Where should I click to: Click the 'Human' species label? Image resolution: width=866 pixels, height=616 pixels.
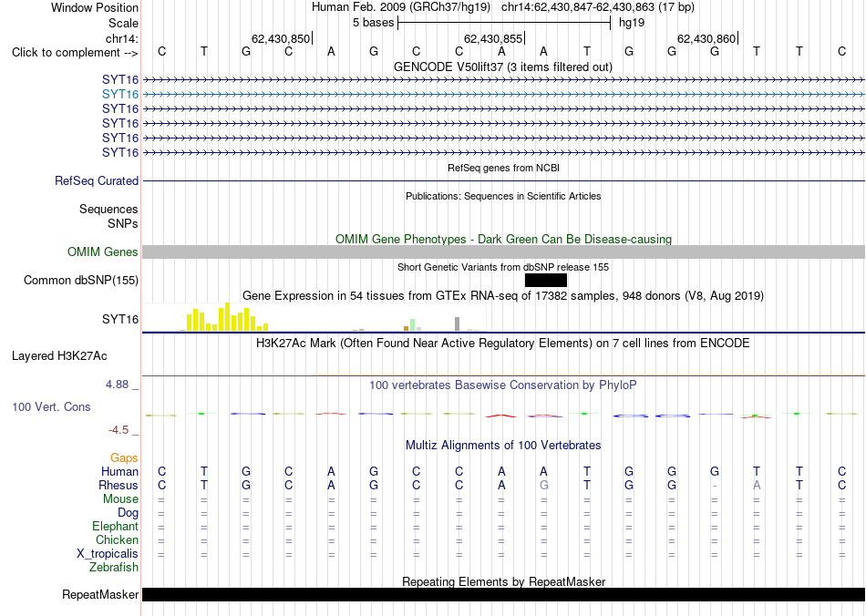click(x=119, y=472)
